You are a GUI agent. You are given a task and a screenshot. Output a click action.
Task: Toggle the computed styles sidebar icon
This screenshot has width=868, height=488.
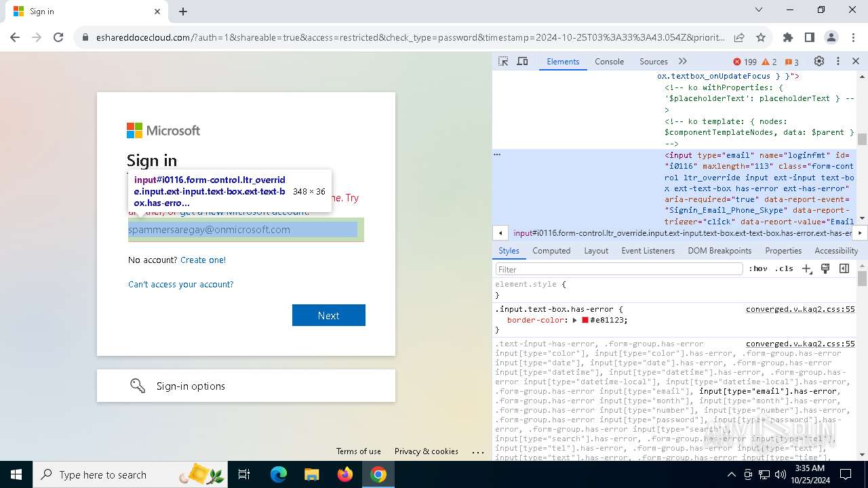tap(844, 268)
